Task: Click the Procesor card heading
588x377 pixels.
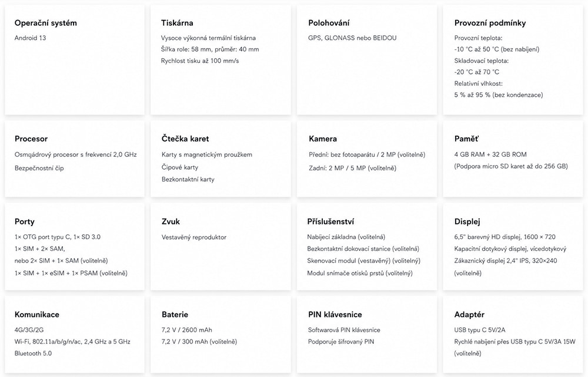Action: coord(31,139)
